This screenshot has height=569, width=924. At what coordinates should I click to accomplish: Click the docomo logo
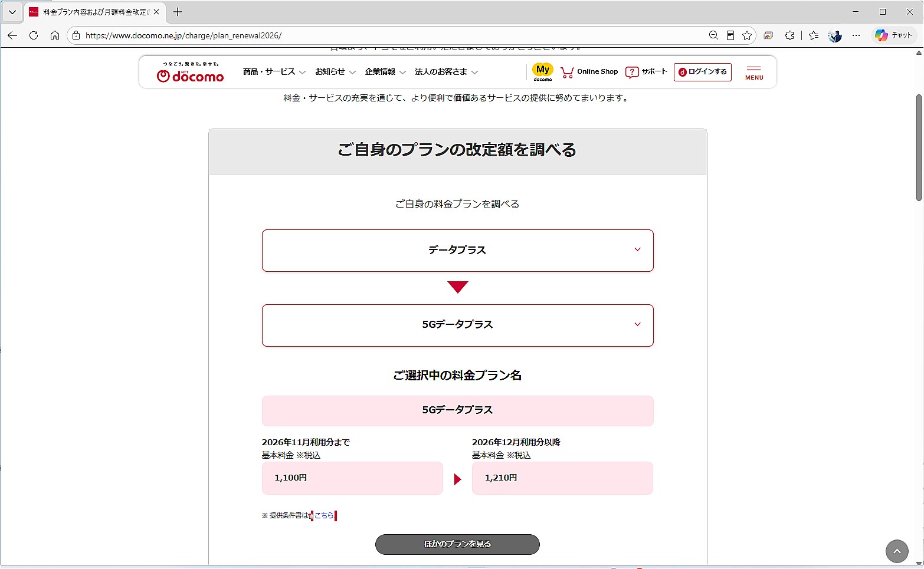coord(190,73)
